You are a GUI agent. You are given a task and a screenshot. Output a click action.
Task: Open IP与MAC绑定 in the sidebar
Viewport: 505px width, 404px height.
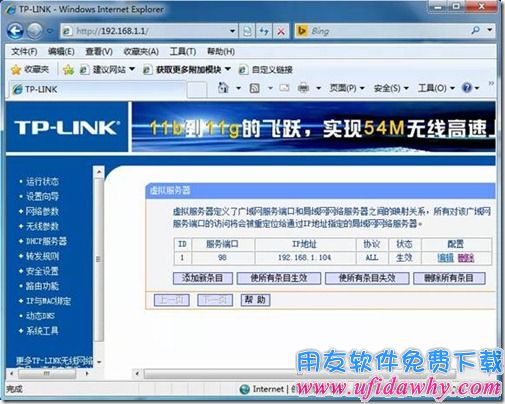[x=49, y=301]
